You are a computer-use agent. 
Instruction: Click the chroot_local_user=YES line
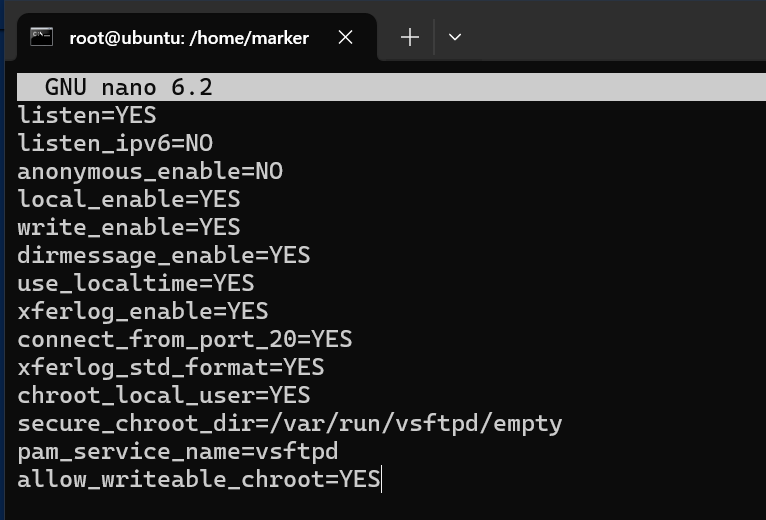pos(164,395)
